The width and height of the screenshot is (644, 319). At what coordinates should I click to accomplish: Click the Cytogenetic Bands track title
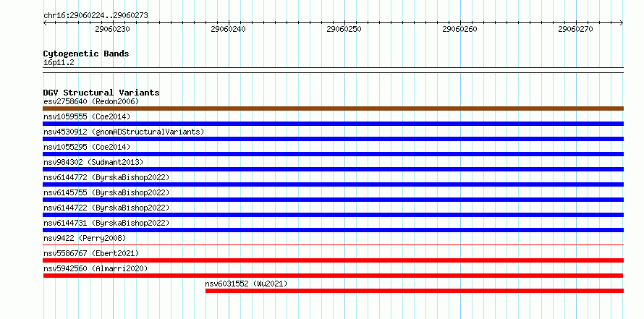pyautogui.click(x=86, y=54)
